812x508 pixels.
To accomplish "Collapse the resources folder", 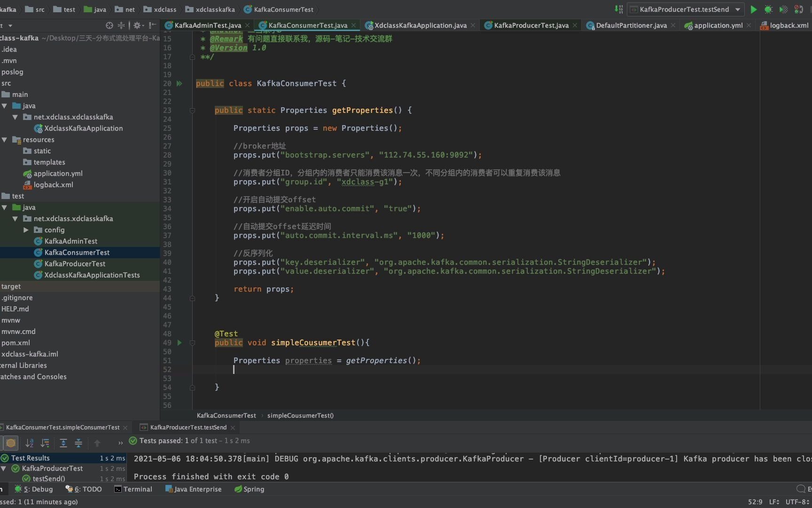I will pyautogui.click(x=4, y=140).
